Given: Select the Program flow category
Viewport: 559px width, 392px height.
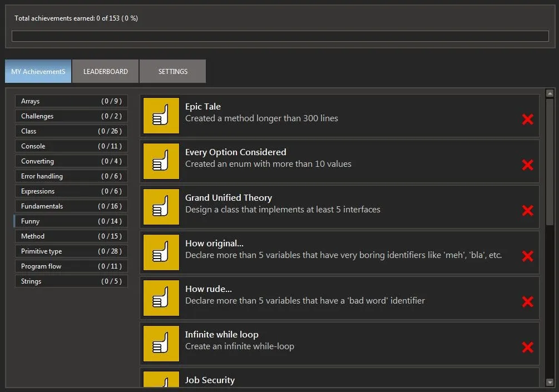Looking at the screenshot, I should click(71, 266).
